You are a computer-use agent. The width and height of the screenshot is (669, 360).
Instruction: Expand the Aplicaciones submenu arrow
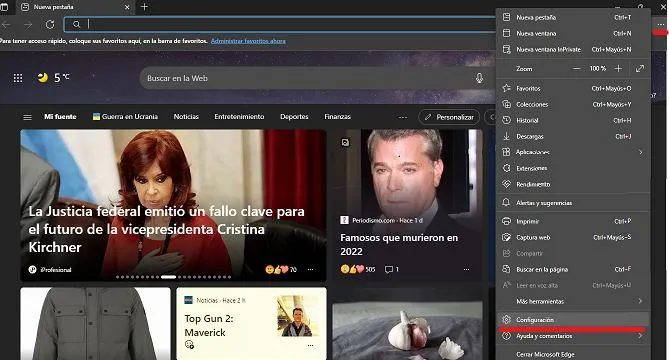coord(640,152)
